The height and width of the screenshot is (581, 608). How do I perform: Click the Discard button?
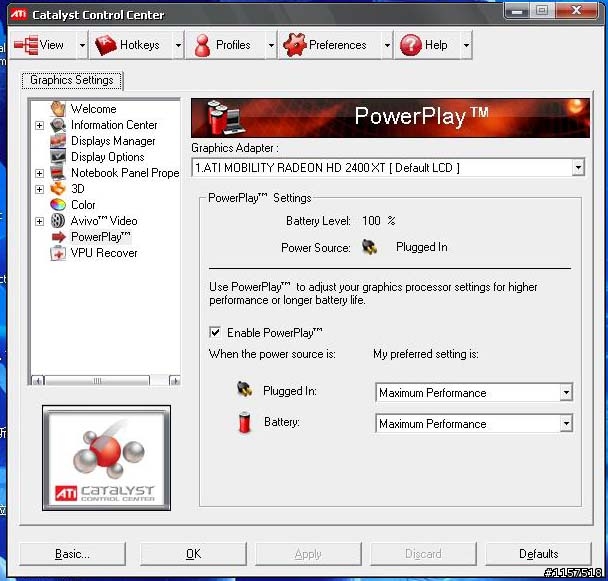[423, 554]
